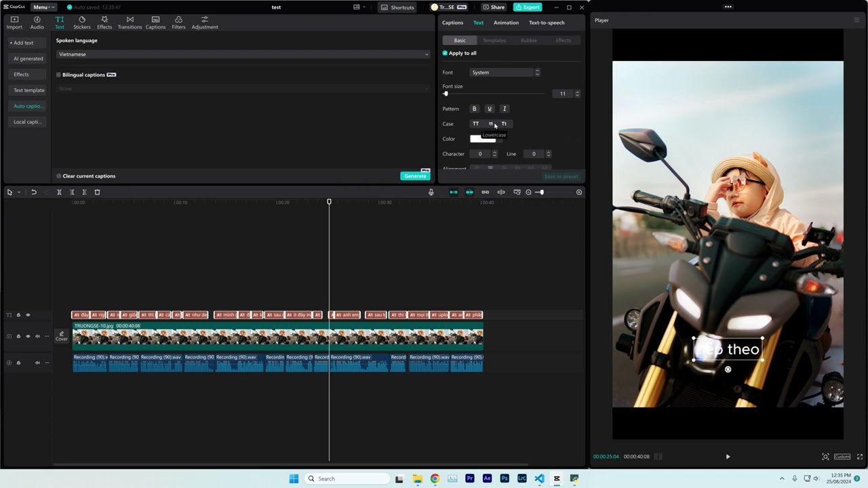
Task: Toggle main track magnet in timeline toolbar
Action: [454, 192]
